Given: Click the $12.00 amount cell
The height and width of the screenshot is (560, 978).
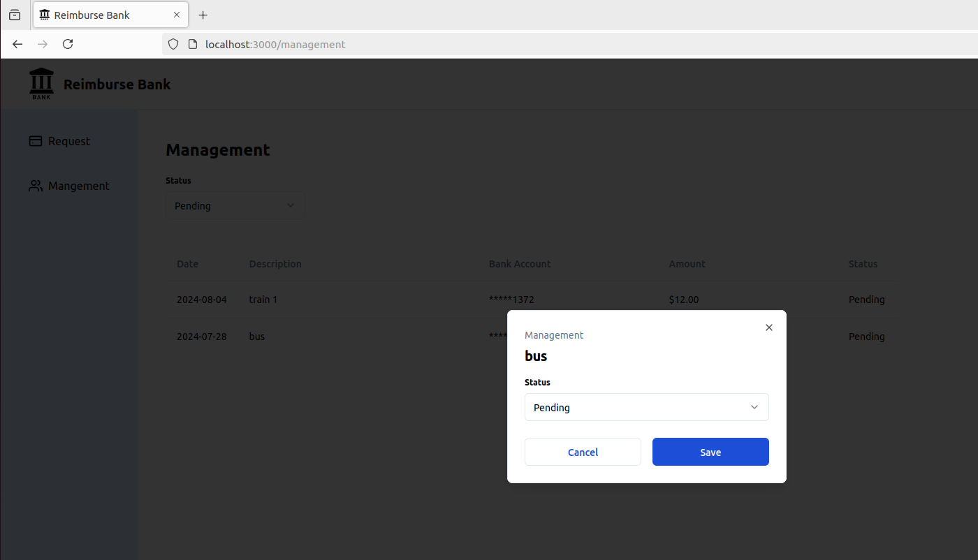Looking at the screenshot, I should [x=684, y=300].
